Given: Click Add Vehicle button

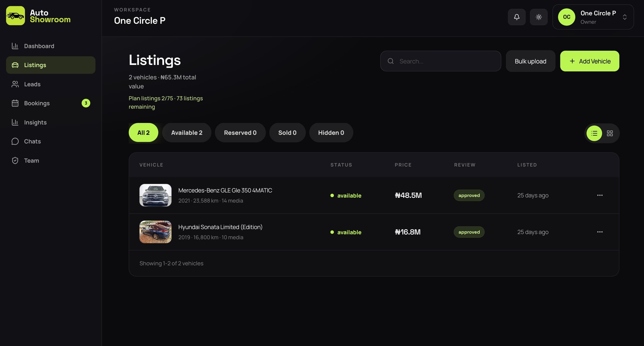Looking at the screenshot, I should (x=590, y=61).
